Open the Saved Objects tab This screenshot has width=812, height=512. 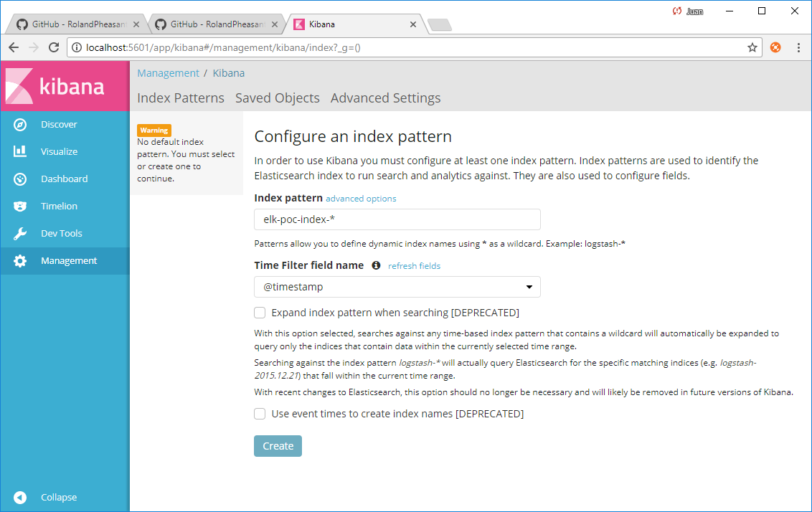[x=278, y=98]
